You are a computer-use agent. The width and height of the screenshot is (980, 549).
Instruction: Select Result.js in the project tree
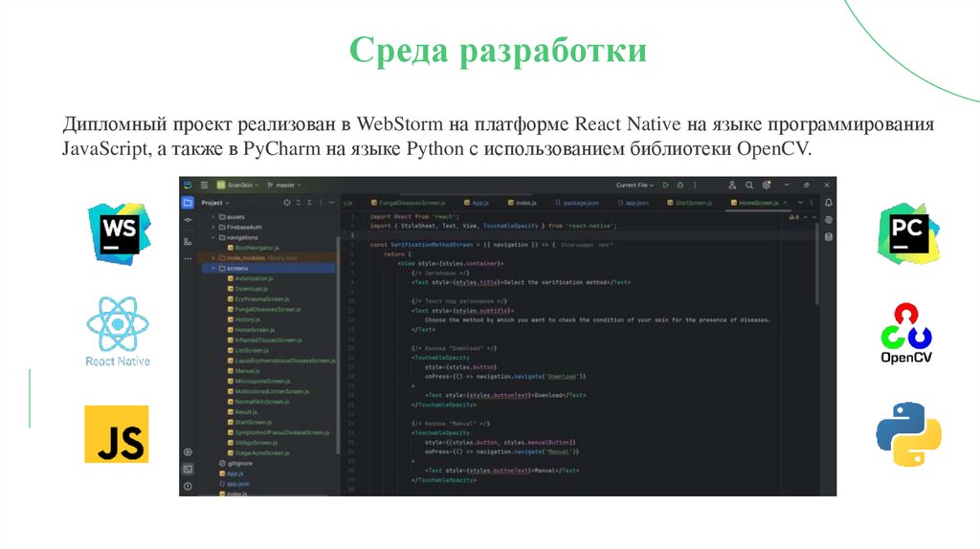[x=242, y=411]
